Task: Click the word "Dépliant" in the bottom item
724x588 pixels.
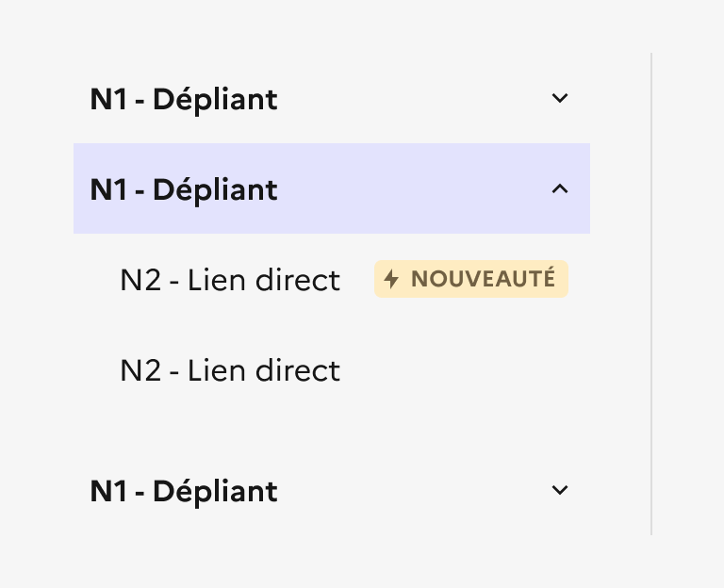Action: 215,491
